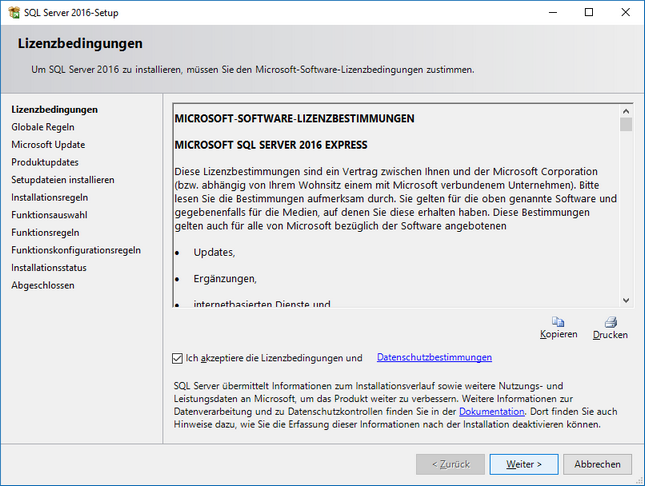Select the Funktionsregeln step
Image resolution: width=645 pixels, height=486 pixels.
pyautogui.click(x=45, y=233)
